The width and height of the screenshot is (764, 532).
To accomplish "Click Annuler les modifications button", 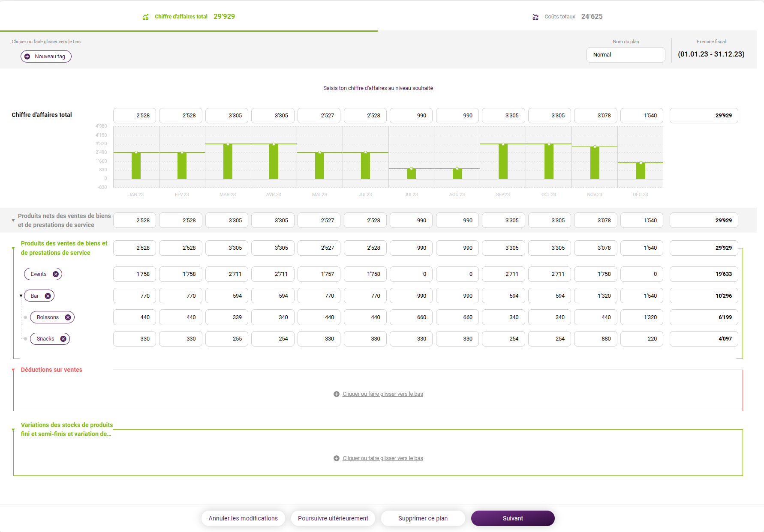I will 243,518.
